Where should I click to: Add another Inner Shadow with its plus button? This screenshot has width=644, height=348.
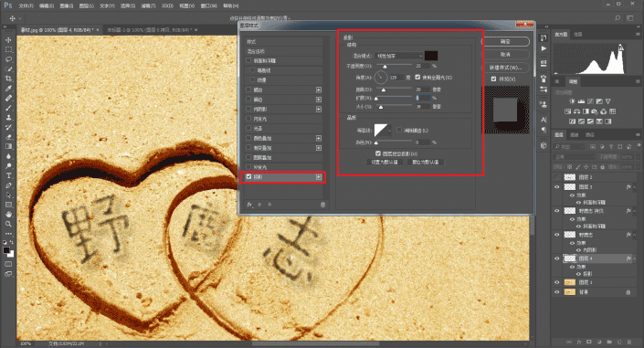click(x=319, y=110)
